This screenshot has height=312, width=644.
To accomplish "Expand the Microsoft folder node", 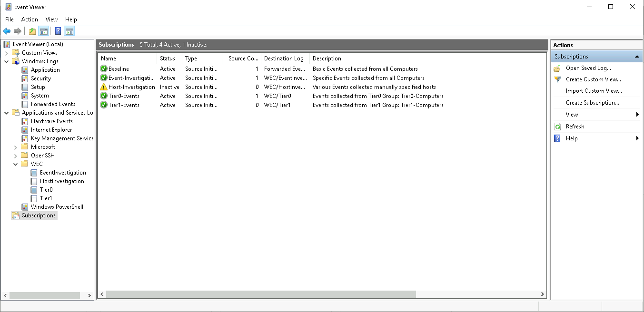I will point(16,147).
